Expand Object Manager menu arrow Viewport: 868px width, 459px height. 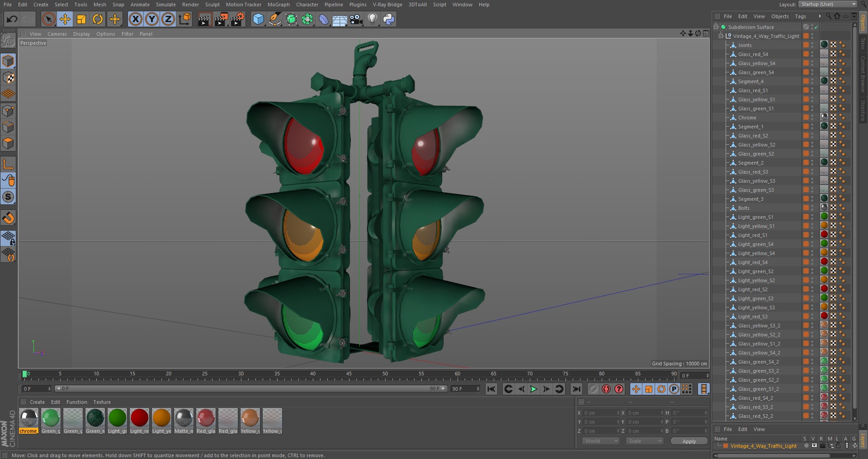pyautogui.click(x=820, y=16)
